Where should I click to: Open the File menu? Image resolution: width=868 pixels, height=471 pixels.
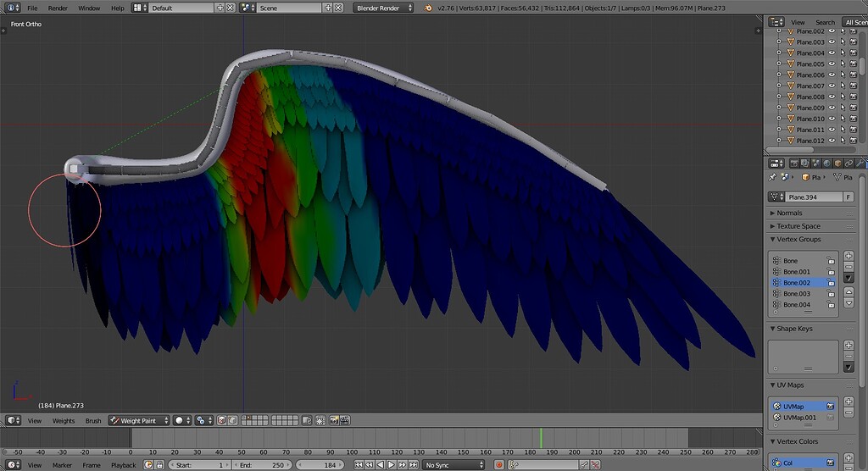tap(33, 8)
